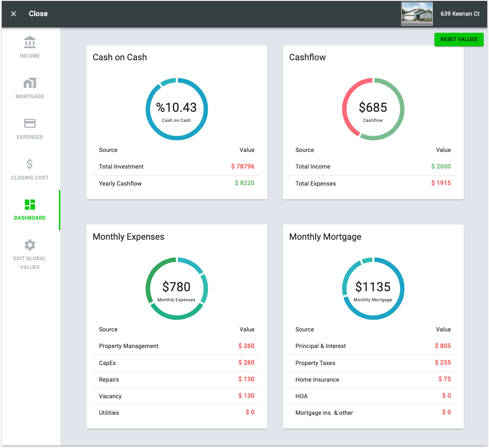
Task: Open the Income tab label
Action: (x=30, y=56)
